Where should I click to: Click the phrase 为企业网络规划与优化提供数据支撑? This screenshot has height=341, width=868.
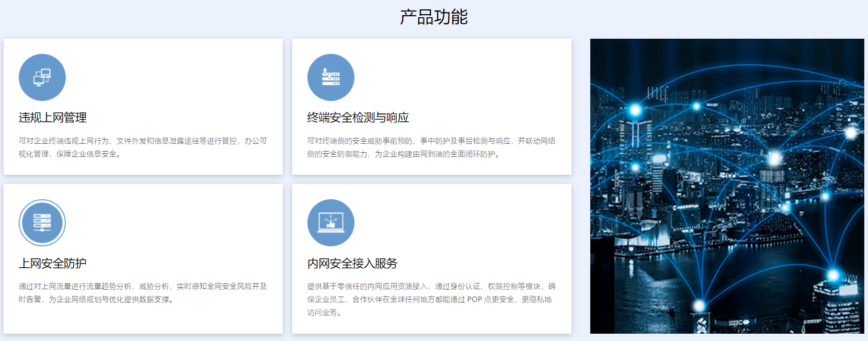click(x=111, y=300)
